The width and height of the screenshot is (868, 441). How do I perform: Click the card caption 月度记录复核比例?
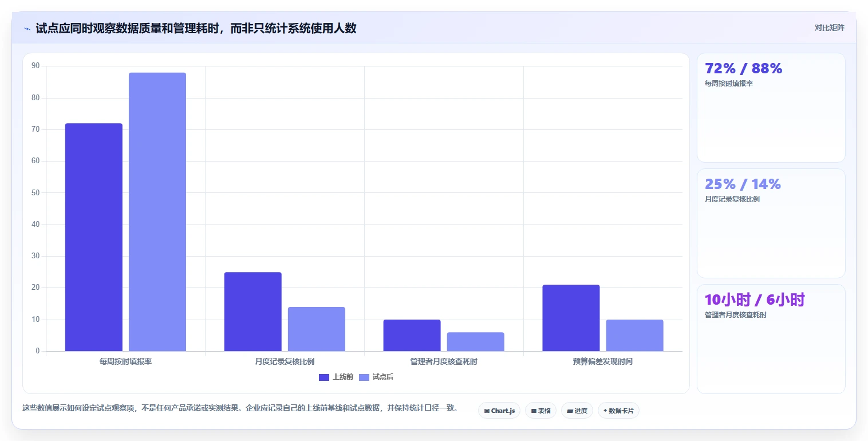coord(732,199)
